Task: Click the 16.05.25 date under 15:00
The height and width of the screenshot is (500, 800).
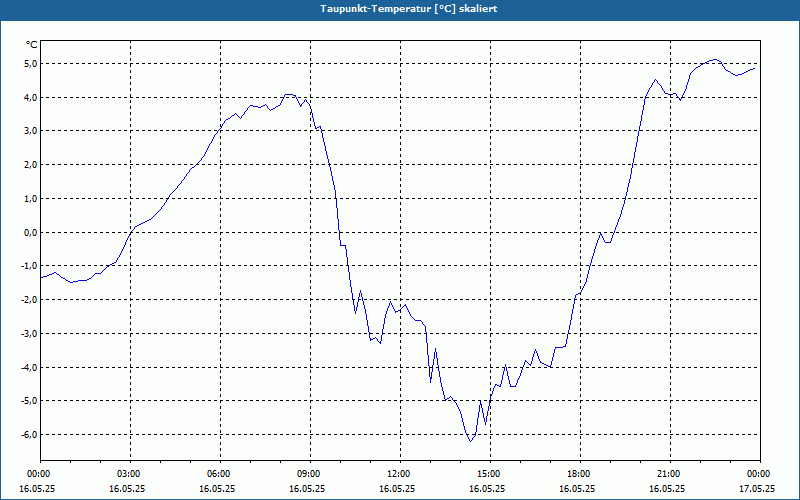Action: pyautogui.click(x=487, y=488)
